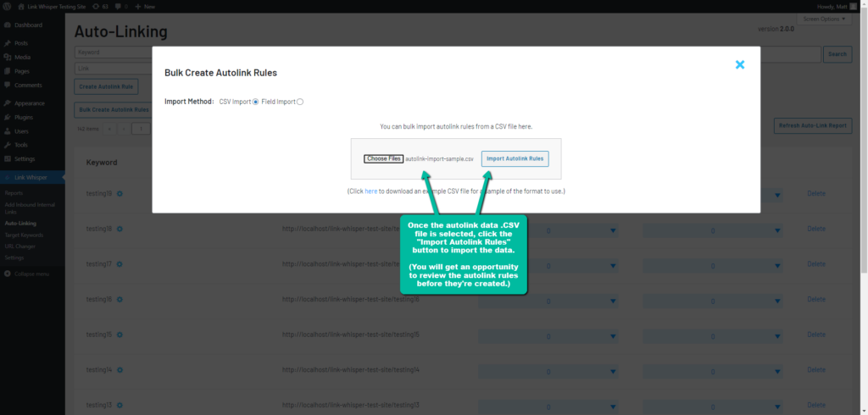
Task: Open Auto-Linking submenu item
Action: pos(20,224)
